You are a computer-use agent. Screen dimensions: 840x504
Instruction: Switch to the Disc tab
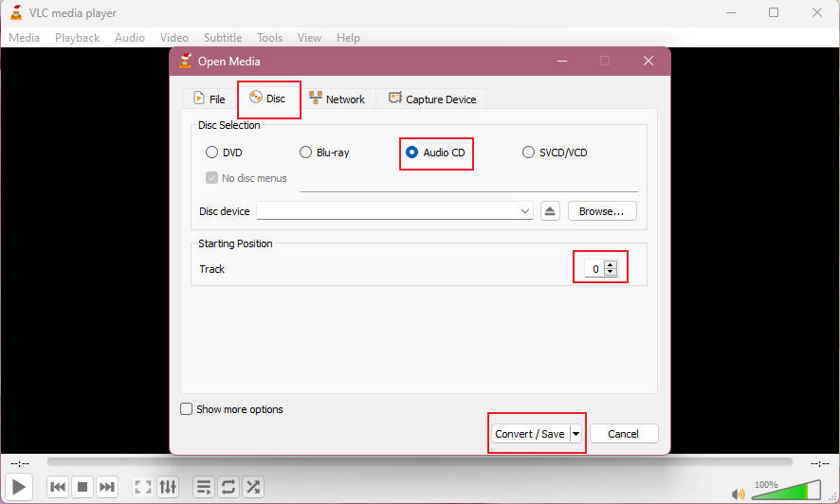click(x=268, y=99)
